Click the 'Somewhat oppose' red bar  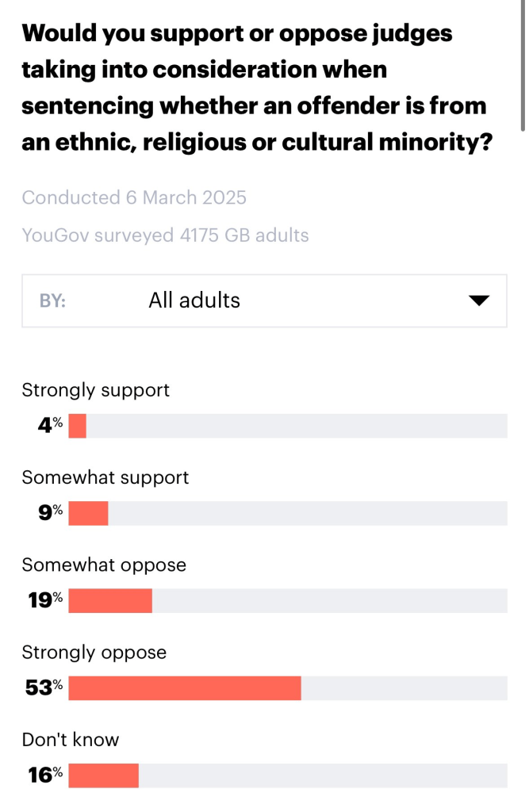click(x=110, y=600)
